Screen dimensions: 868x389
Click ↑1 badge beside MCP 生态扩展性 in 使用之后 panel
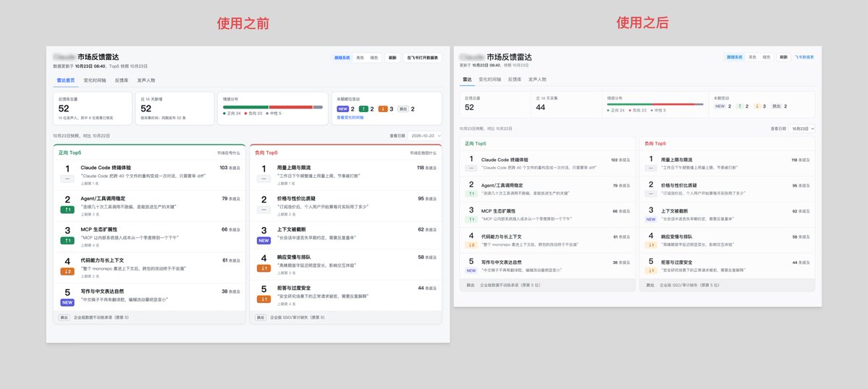point(471,219)
